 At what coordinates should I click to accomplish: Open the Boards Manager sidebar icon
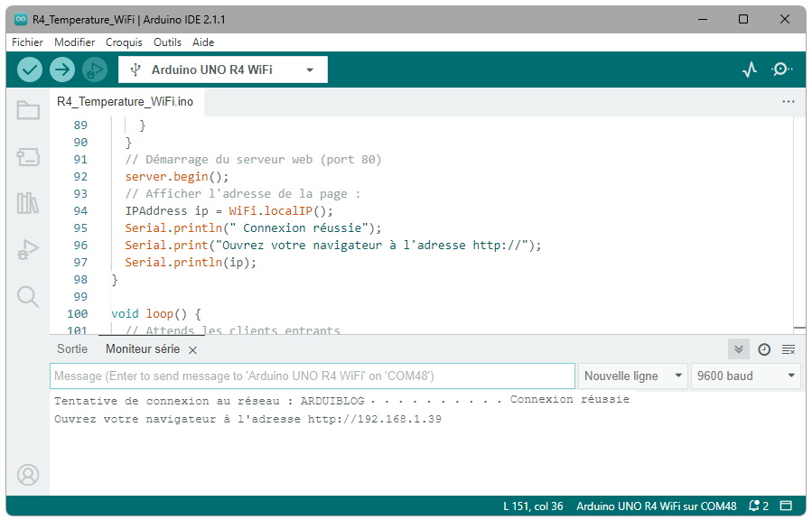pos(28,157)
